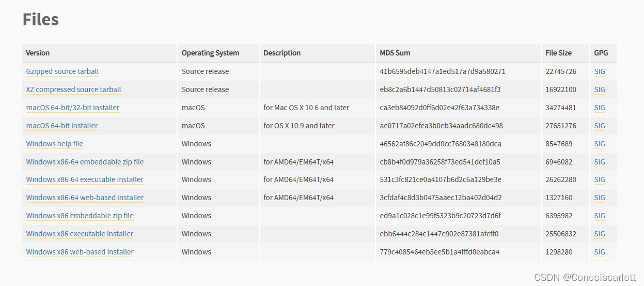Open SIG for Windows x86-64 executable installer
Viewport: 644px width, 286px height.
(x=599, y=179)
